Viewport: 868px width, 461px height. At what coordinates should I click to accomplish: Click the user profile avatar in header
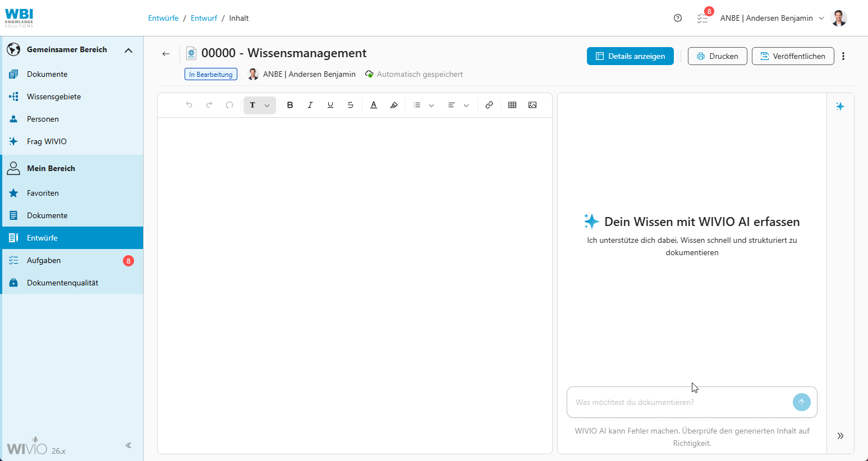click(x=839, y=18)
